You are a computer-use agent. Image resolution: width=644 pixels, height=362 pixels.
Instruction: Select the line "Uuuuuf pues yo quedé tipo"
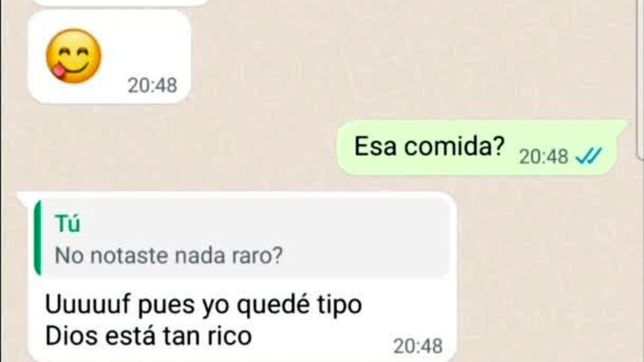pos(204,305)
